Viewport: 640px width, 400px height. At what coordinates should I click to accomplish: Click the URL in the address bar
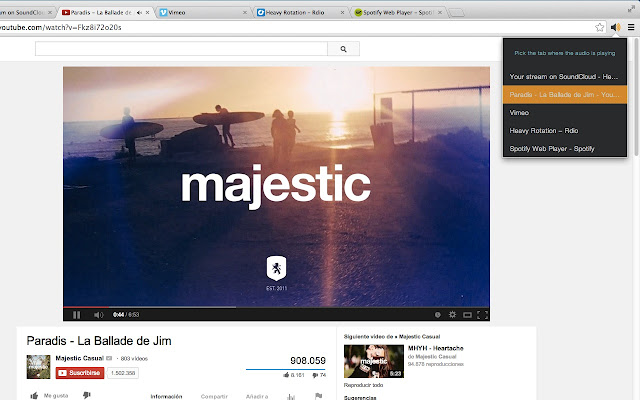pyautogui.click(x=61, y=27)
